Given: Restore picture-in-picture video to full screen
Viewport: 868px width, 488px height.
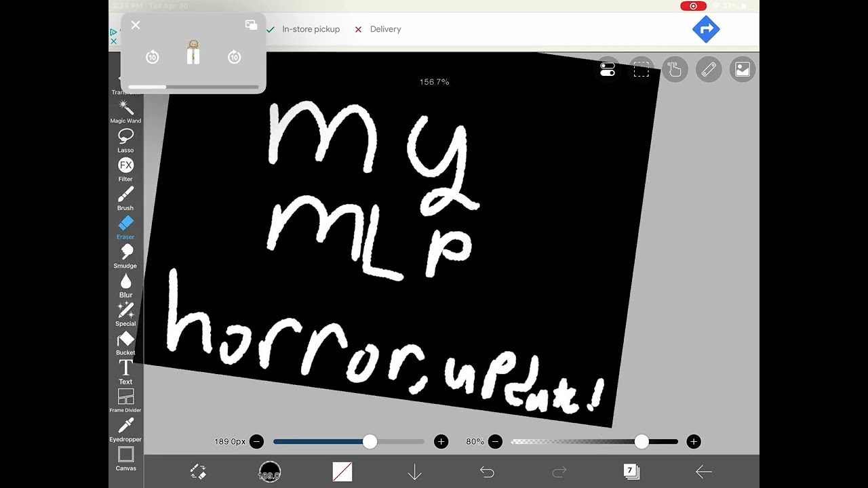Looking at the screenshot, I should (251, 25).
